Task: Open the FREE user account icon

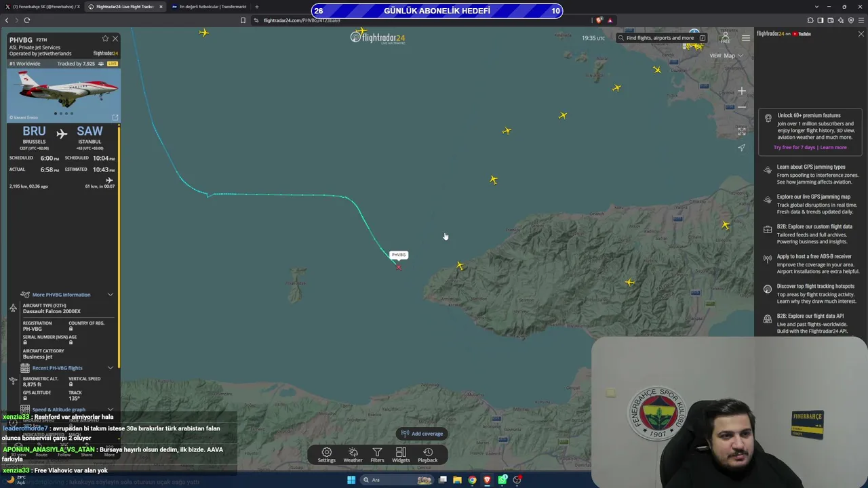Action: [x=725, y=37]
